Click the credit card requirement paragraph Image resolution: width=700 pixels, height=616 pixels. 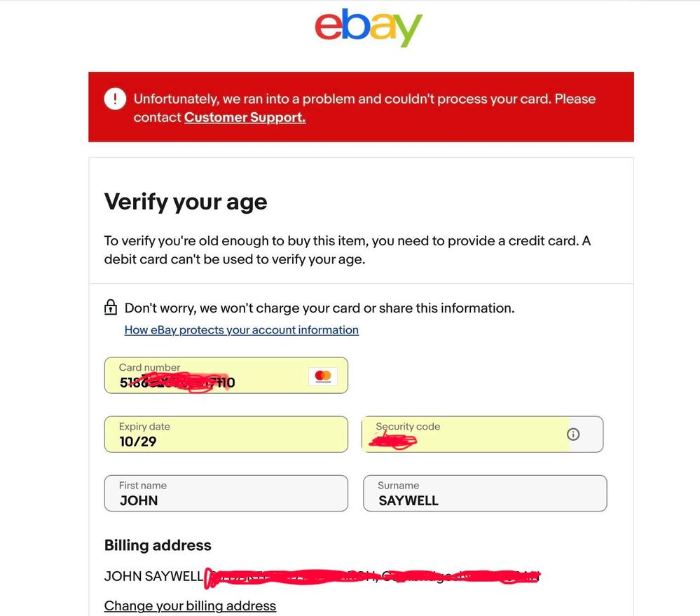pos(347,249)
